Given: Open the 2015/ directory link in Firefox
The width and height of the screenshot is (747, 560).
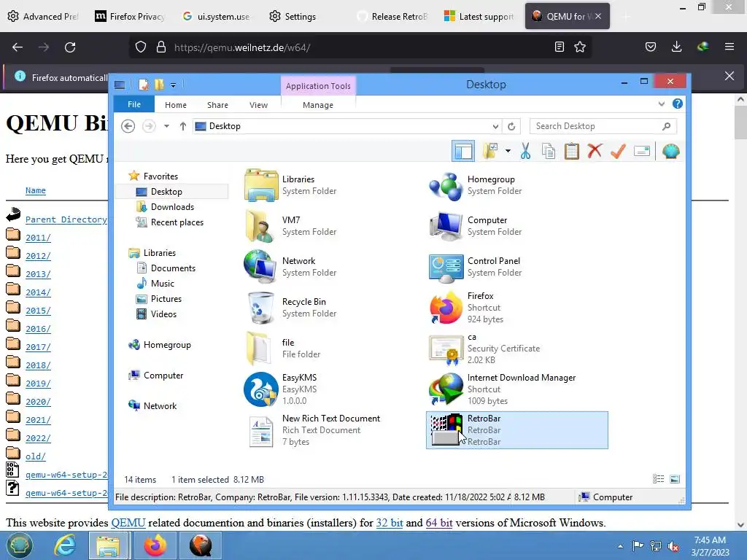Looking at the screenshot, I should (x=38, y=311).
